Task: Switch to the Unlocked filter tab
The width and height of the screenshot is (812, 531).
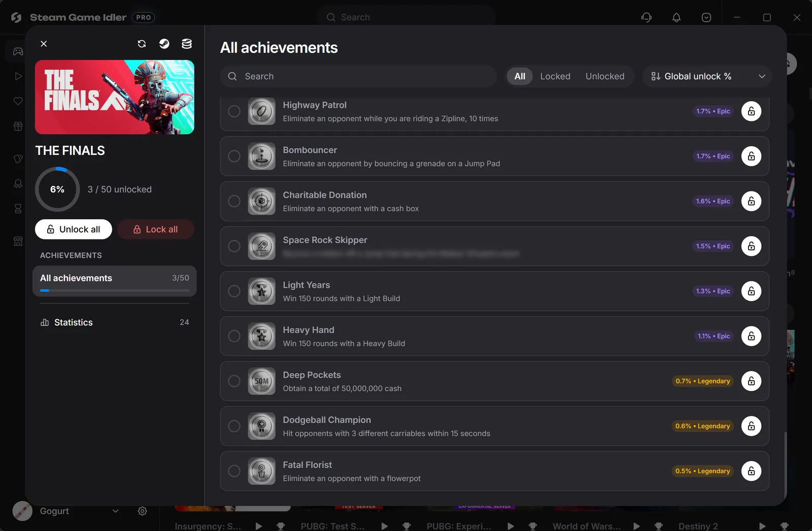Action: coord(605,76)
